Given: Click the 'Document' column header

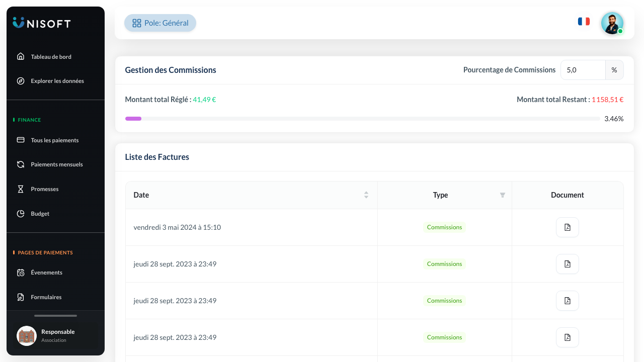Looking at the screenshot, I should 568,195.
